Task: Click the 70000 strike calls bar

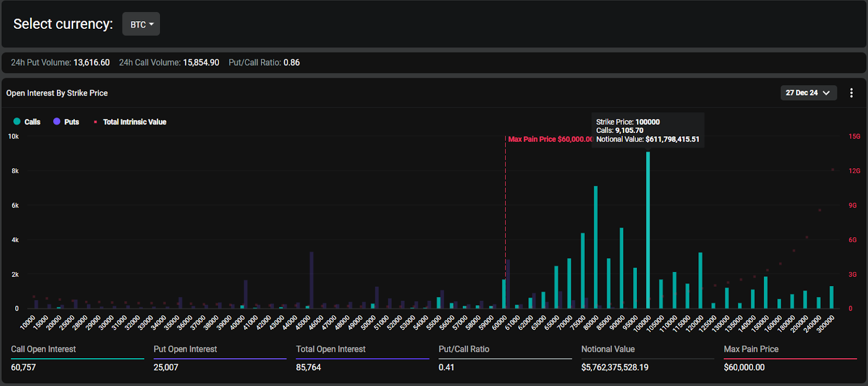Action: click(x=569, y=283)
